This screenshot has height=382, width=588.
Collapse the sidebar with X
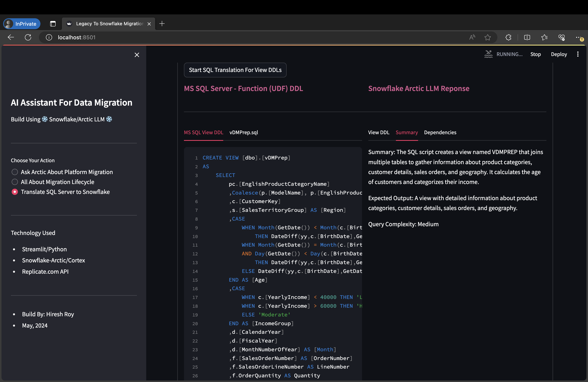point(137,55)
